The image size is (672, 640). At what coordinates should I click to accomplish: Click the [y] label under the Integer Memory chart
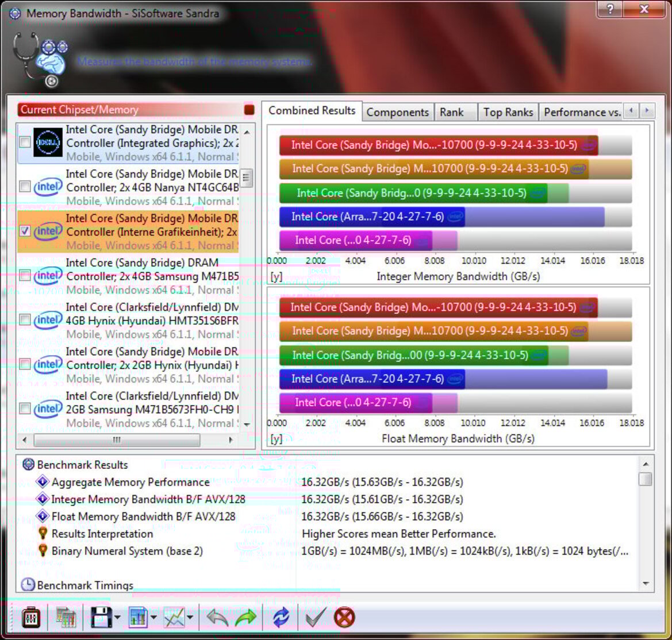277,277
